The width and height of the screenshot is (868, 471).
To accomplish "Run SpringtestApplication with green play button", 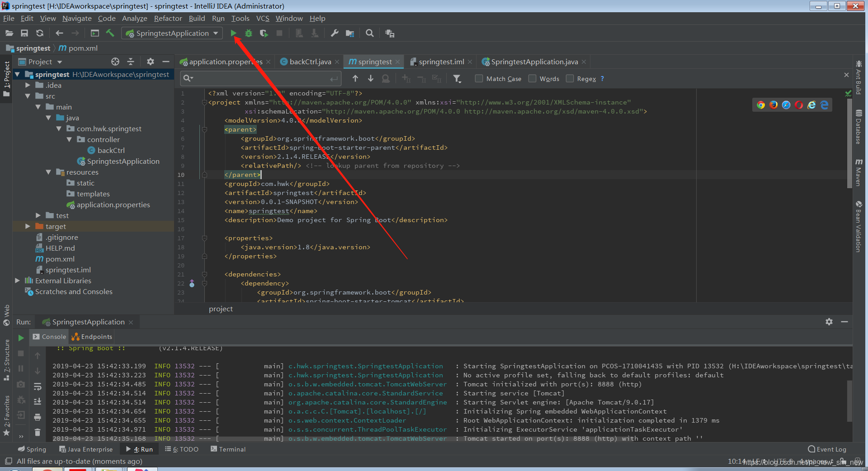I will click(x=233, y=33).
